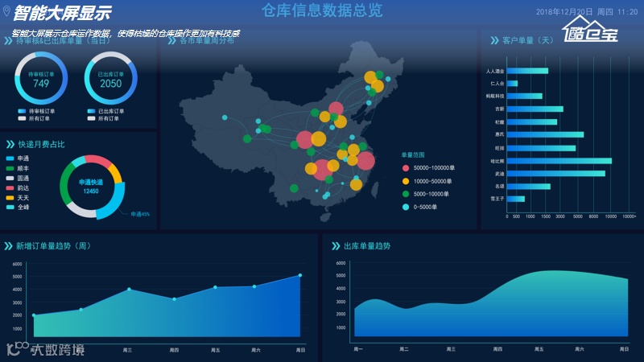Click the 雪王子 bar in customer chart
644x362 pixels.
click(516, 199)
